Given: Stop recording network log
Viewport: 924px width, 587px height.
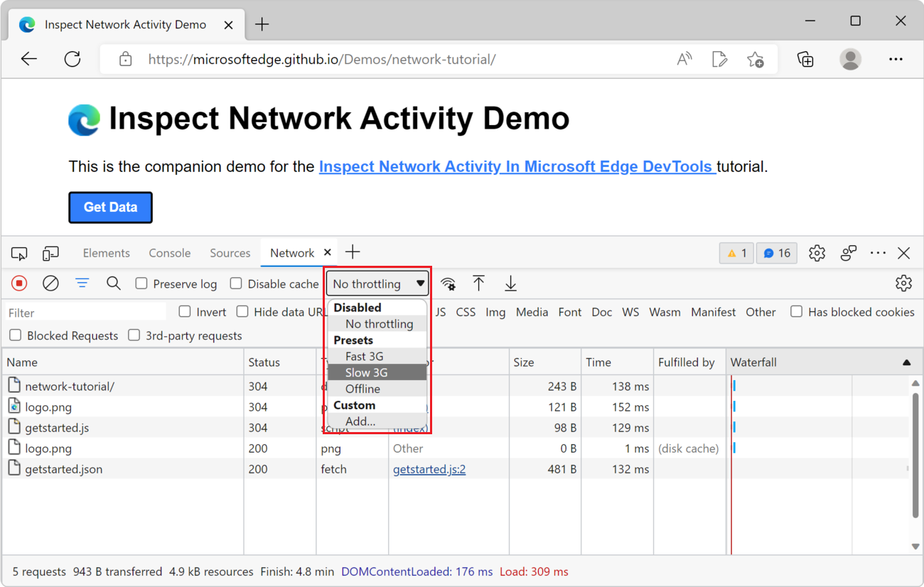Looking at the screenshot, I should (19, 284).
